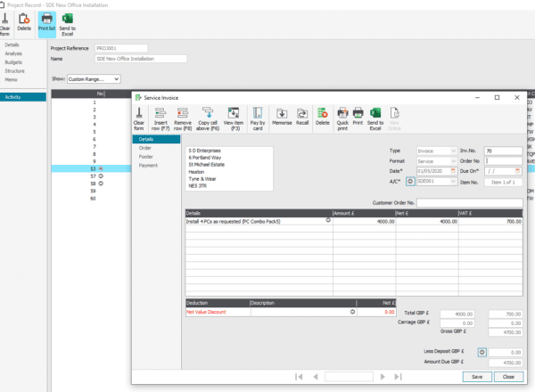Viewport: 535px width, 392px height.
Task: Open Memo in Project Record sidebar
Action: point(11,79)
